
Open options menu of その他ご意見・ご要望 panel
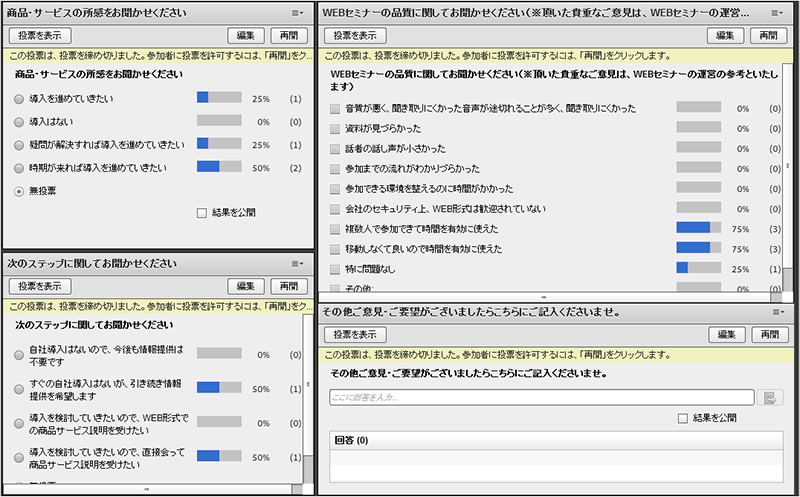click(777, 313)
